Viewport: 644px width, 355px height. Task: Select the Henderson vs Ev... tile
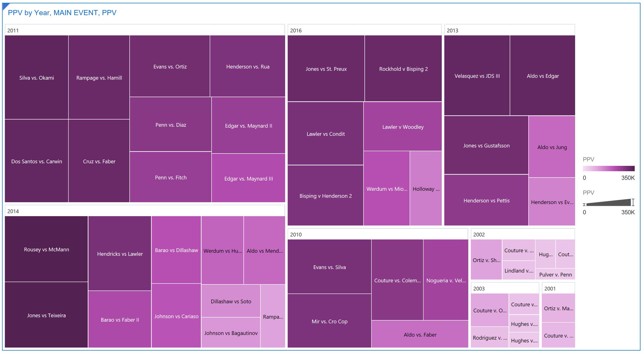(x=552, y=202)
